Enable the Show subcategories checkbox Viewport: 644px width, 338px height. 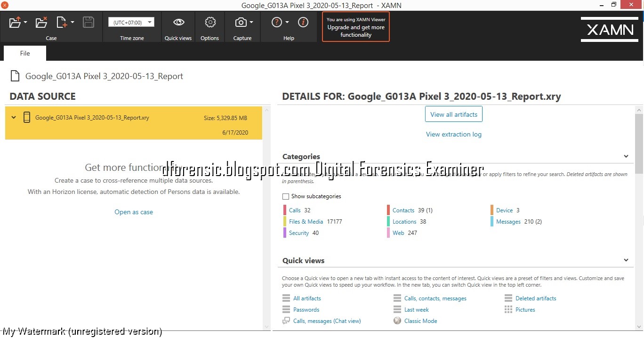[285, 196]
